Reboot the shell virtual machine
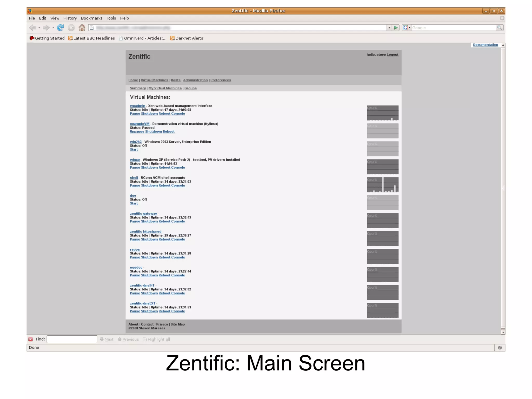Image resolution: width=532 pixels, height=399 pixels. (x=164, y=185)
